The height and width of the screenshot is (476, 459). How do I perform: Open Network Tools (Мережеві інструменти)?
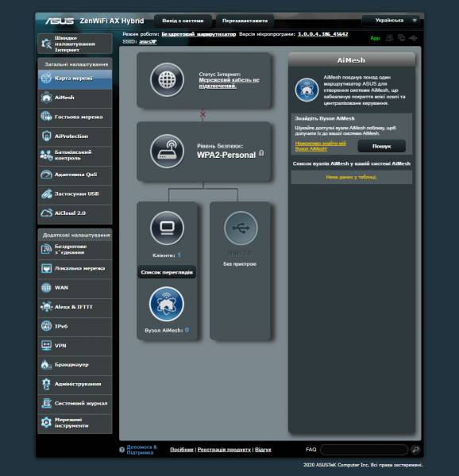pyautogui.click(x=75, y=423)
